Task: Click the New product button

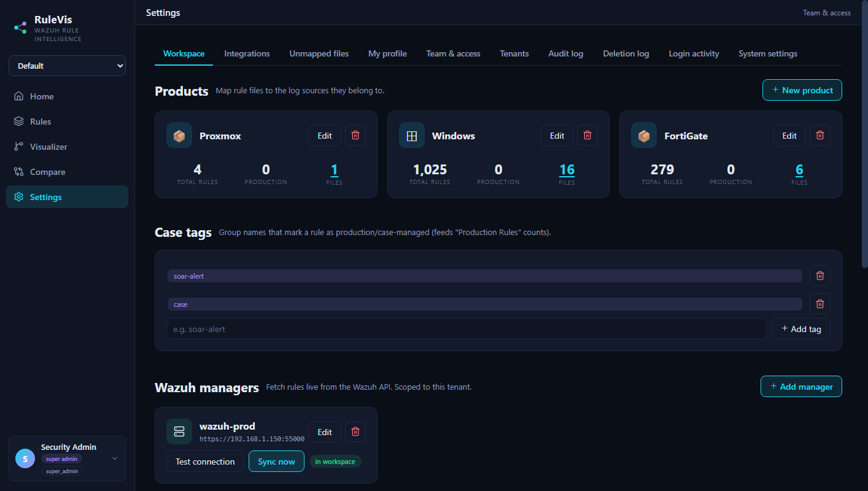Action: click(802, 90)
